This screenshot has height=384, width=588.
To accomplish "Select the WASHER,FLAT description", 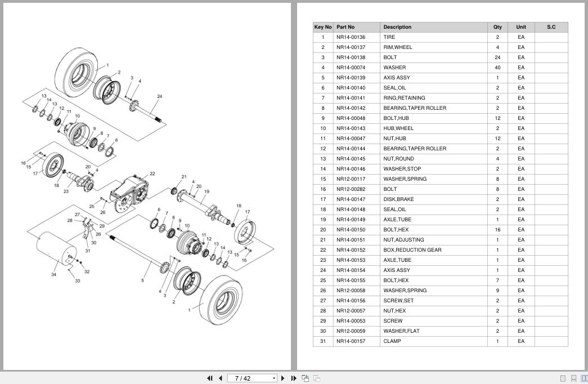I will [401, 331].
